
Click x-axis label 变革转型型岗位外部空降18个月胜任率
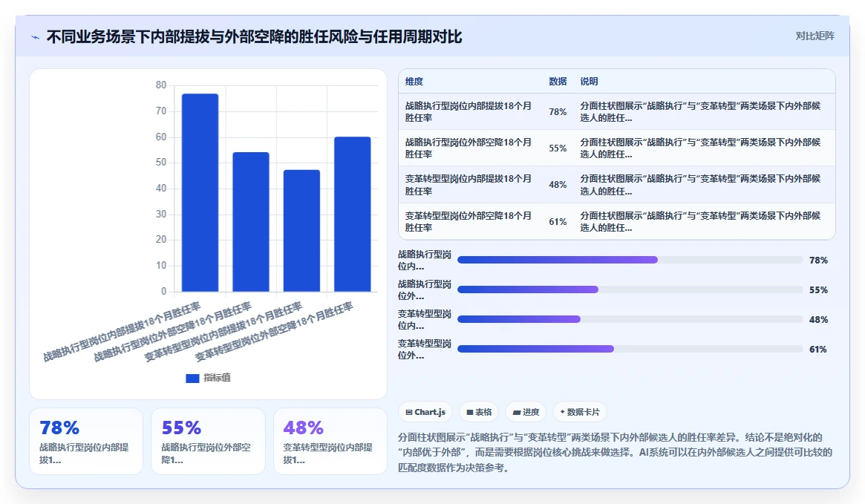point(274,331)
